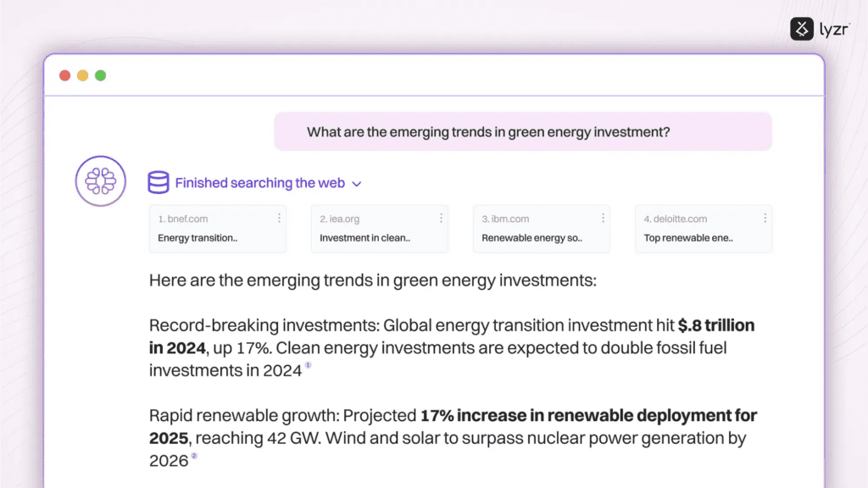Image resolution: width=868 pixels, height=488 pixels.
Task: Click the yellow minimize window dot
Action: (x=82, y=75)
